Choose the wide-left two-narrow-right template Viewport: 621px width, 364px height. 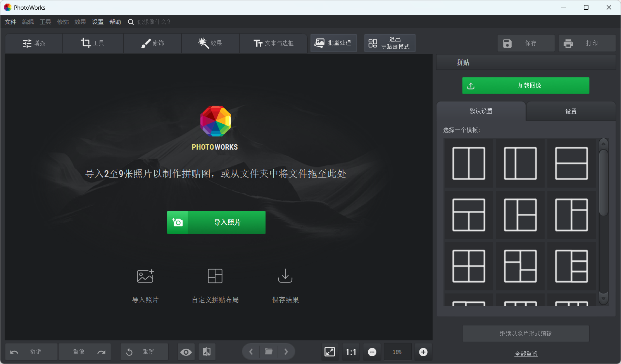click(x=572, y=215)
